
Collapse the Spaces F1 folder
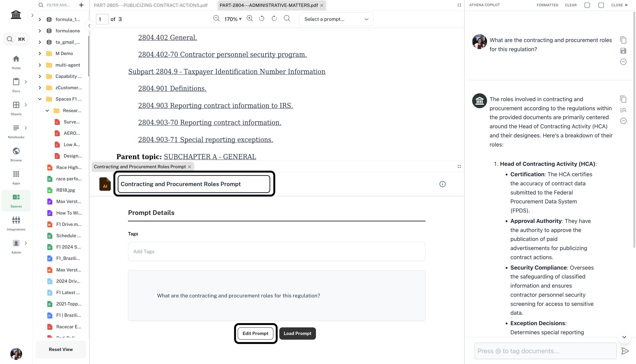pos(40,99)
